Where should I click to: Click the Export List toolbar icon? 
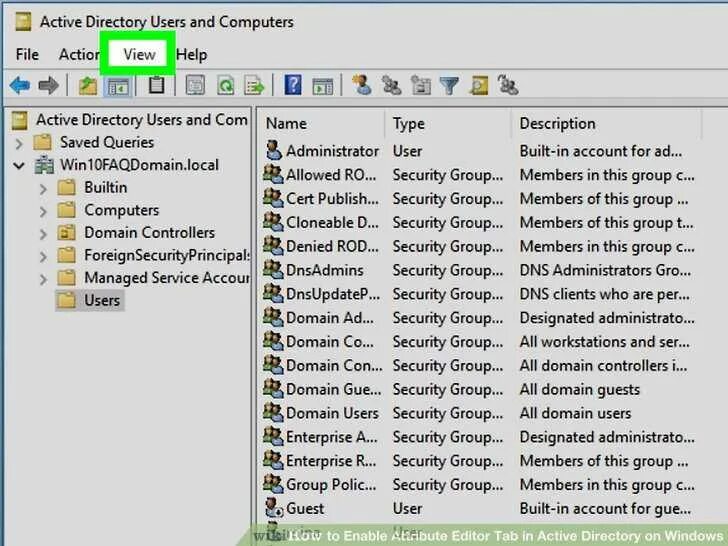[x=254, y=86]
